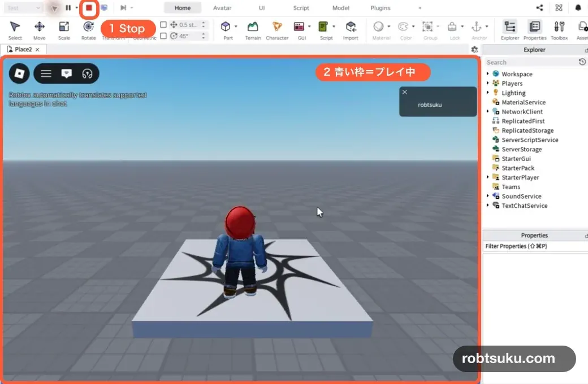Expand the Players tree node

487,83
